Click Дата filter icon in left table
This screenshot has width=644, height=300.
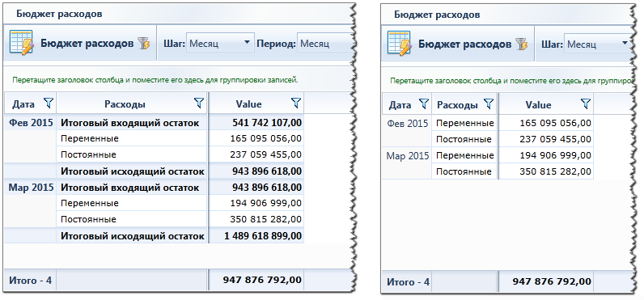tap(49, 104)
